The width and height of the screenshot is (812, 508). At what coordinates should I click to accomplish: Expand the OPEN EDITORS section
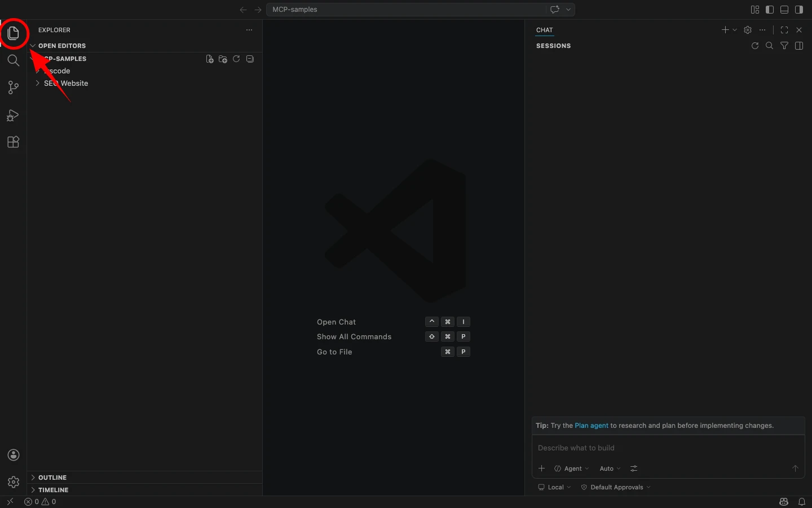click(144, 46)
